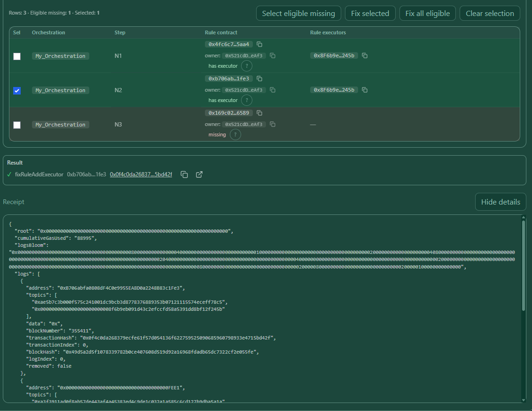Viewport: 532px width, 411px height.
Task: Open transaction in external explorer icon
Action: tap(199, 174)
